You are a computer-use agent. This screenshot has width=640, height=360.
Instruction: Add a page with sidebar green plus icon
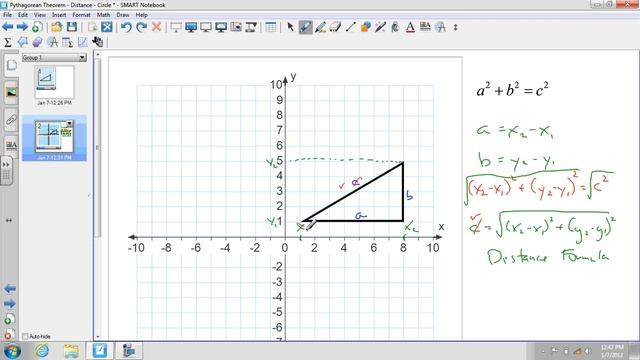9,319
